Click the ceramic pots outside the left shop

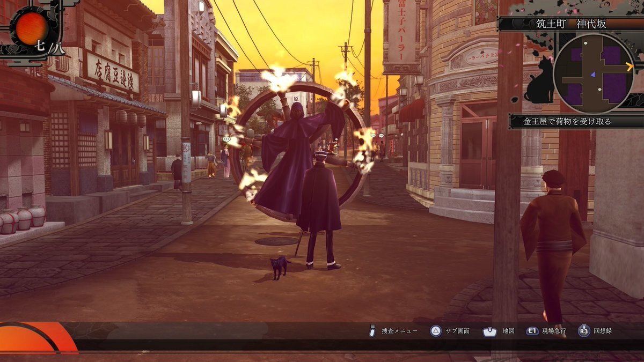(23, 219)
